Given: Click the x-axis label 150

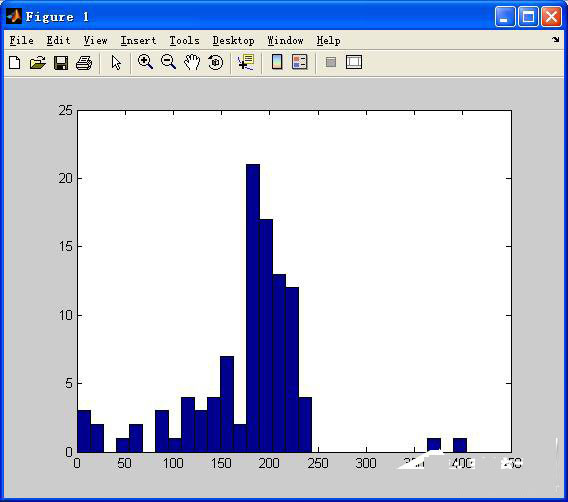Looking at the screenshot, I should click(x=221, y=463).
